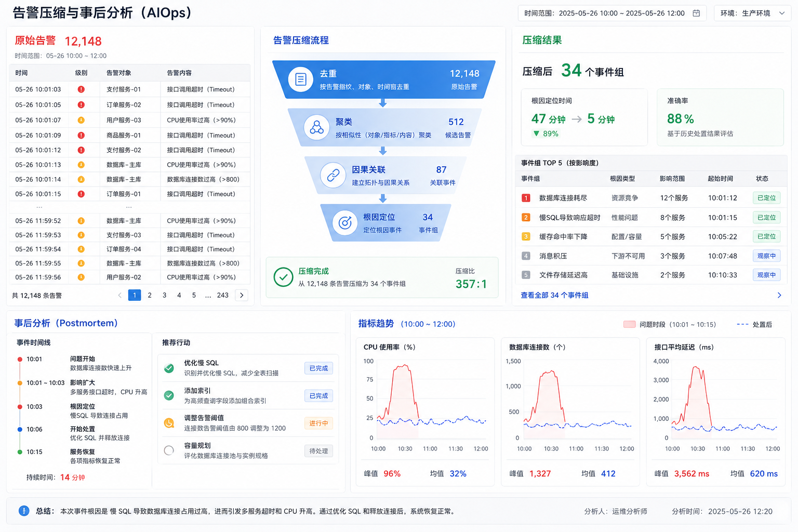Click the 357:1 compression ratio value
This screenshot has width=798, height=532.
[471, 284]
